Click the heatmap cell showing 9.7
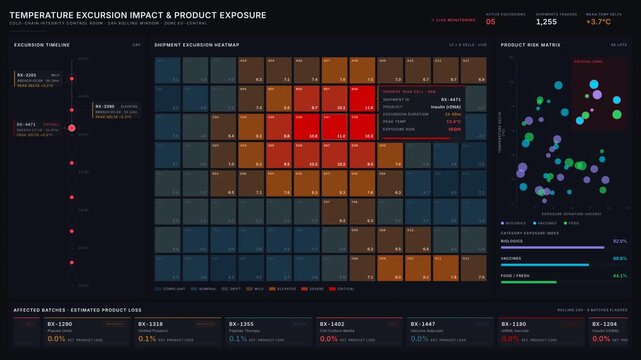Viewport: 641px width, 360px height. click(307, 98)
